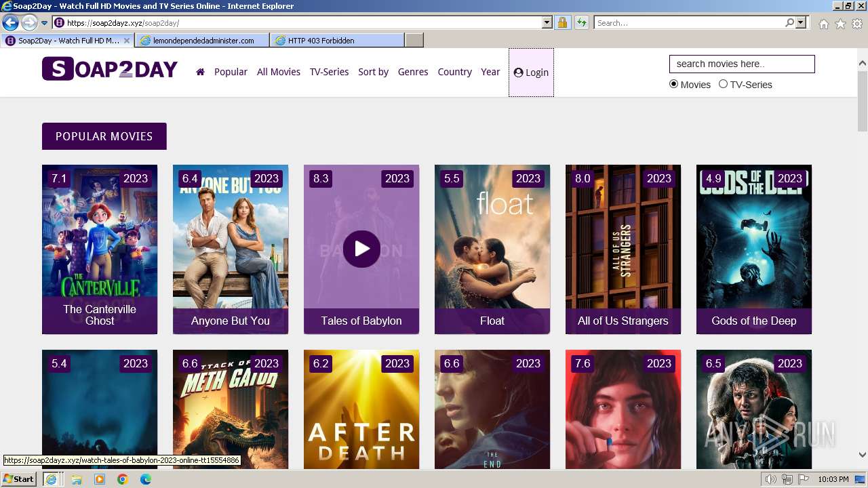Open the Float movie title link

(492, 321)
